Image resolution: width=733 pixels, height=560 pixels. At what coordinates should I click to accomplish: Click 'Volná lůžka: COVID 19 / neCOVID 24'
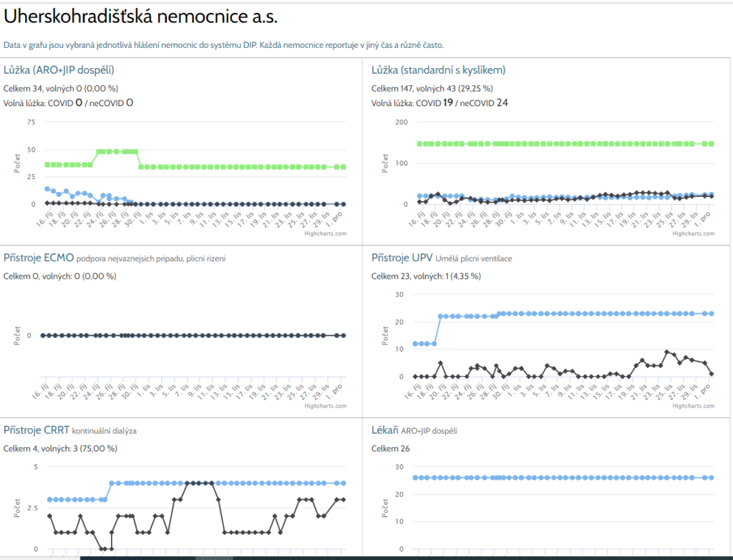[x=440, y=103]
